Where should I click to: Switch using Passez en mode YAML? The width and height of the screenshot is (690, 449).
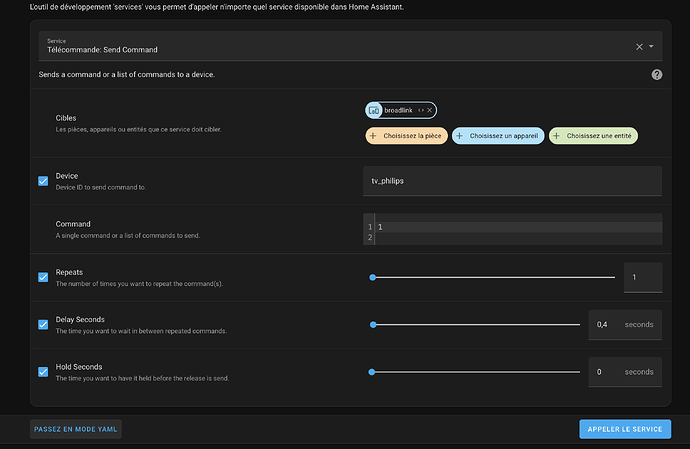tap(77, 429)
